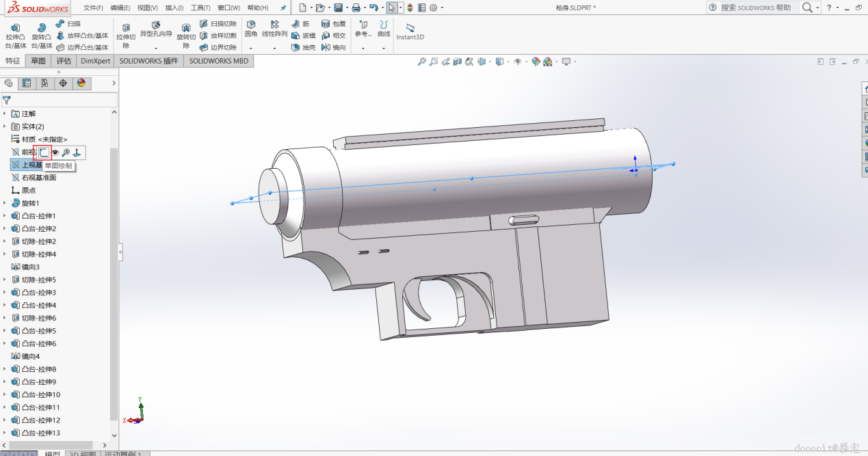Click the Edit Appearance color sphere icon
The image size is (868, 456).
pos(536,62)
